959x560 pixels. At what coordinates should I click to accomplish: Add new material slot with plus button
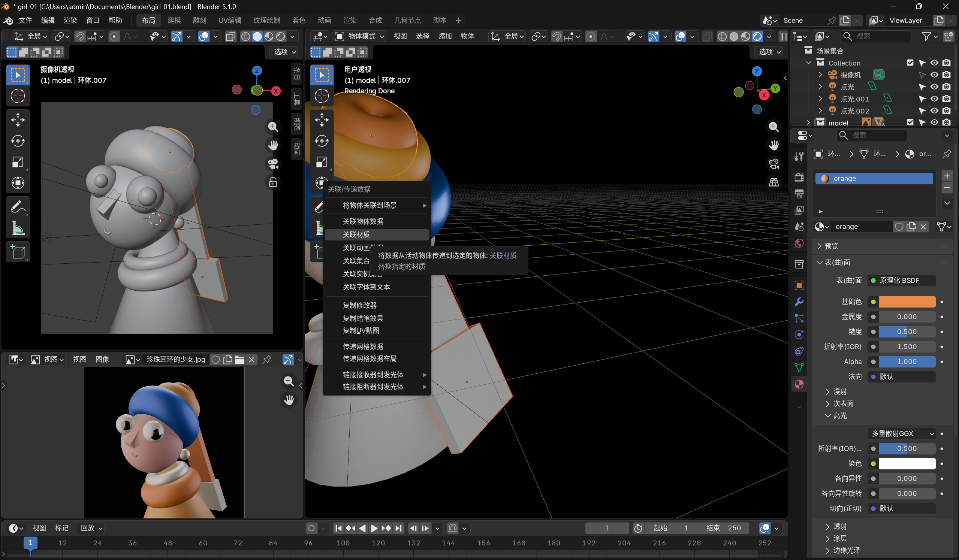pos(947,176)
